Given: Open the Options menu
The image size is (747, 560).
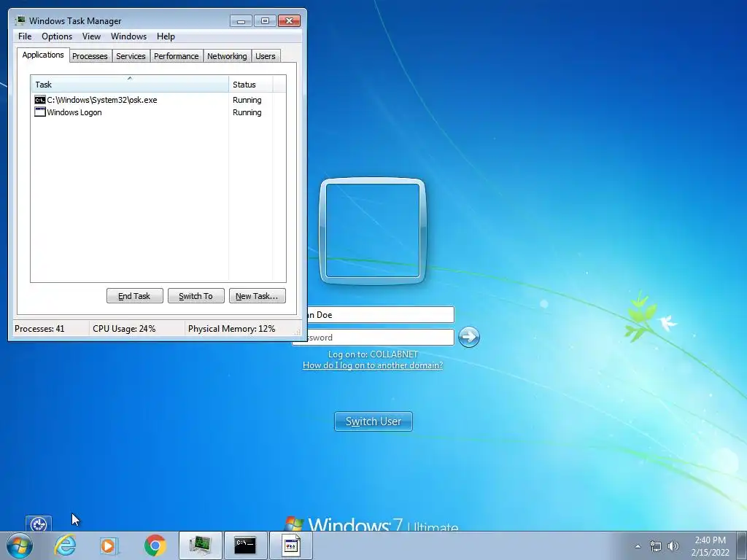Looking at the screenshot, I should click(x=57, y=36).
